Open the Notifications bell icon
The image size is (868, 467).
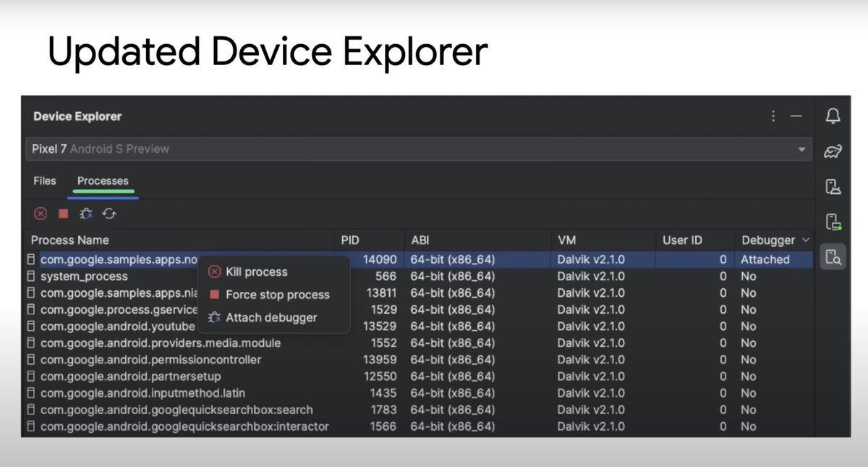click(833, 116)
